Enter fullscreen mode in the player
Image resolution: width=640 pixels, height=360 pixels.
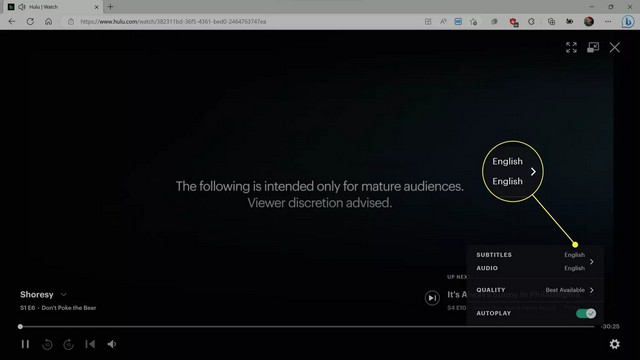click(571, 47)
